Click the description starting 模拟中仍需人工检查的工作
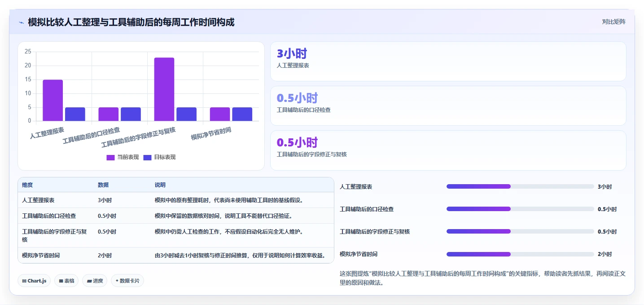The height and width of the screenshot is (305, 644). pos(229,232)
